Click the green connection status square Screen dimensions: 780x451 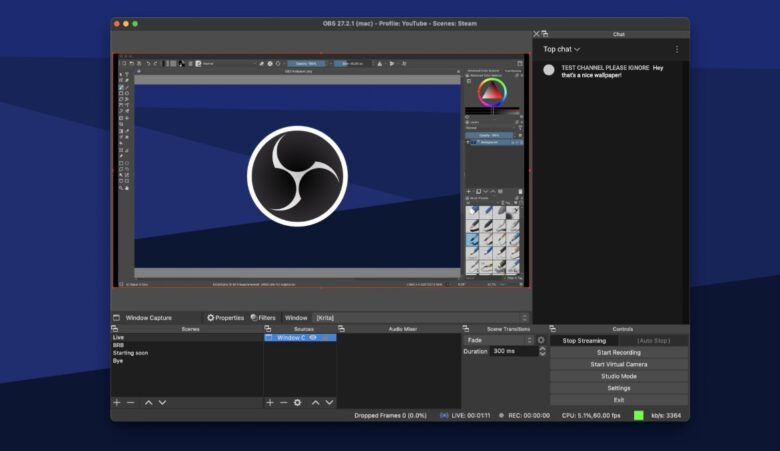639,415
